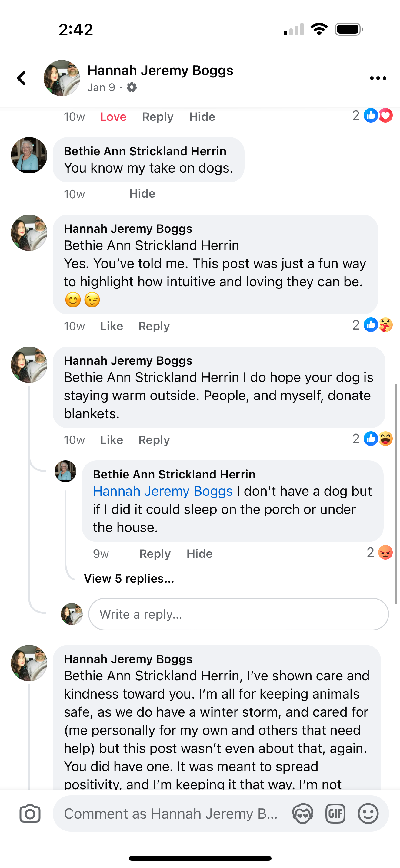Open the three-dot more options menu

tap(378, 78)
